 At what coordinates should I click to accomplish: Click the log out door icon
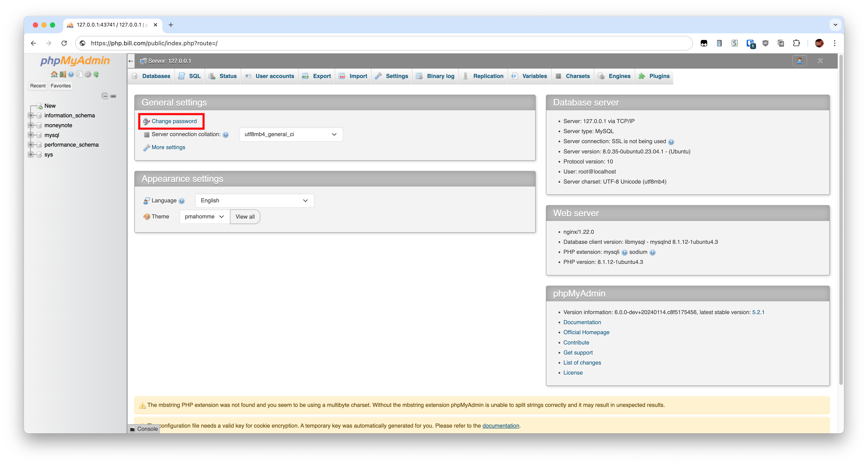pyautogui.click(x=63, y=74)
